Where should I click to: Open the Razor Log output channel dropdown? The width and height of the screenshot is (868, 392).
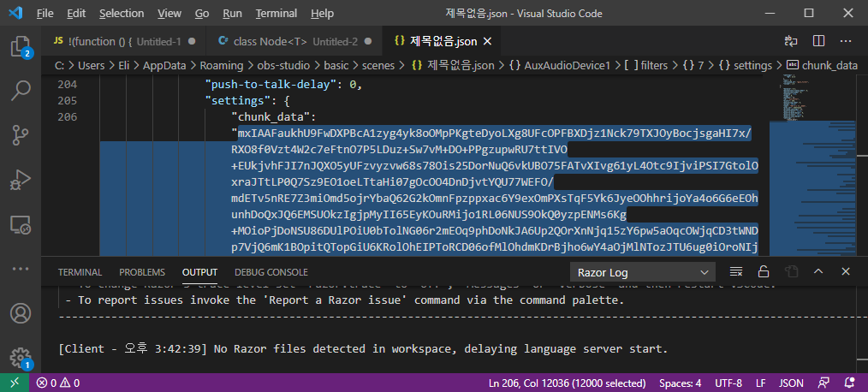[643, 272]
